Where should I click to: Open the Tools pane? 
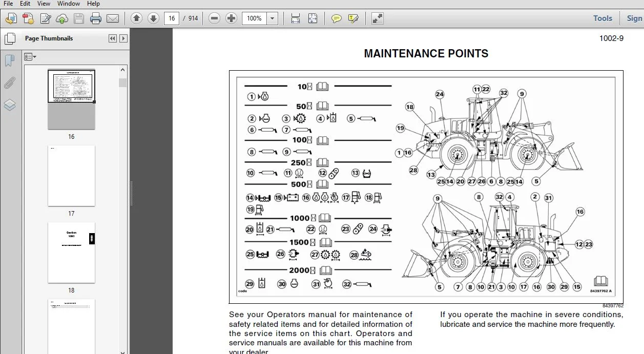pos(603,18)
